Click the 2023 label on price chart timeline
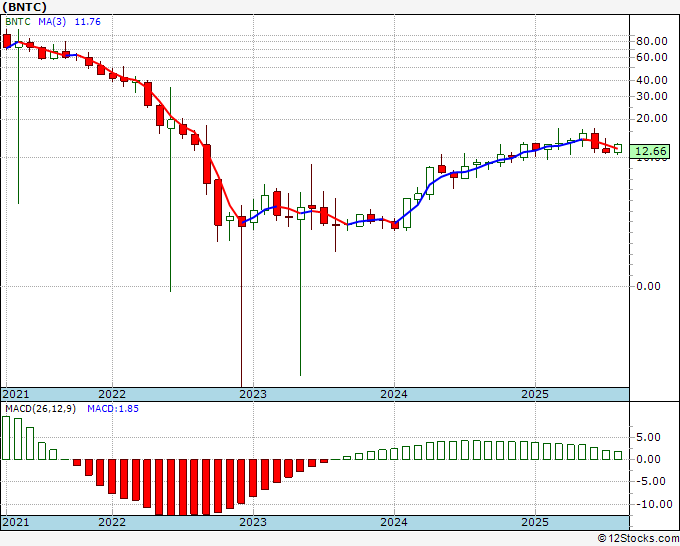 click(253, 394)
